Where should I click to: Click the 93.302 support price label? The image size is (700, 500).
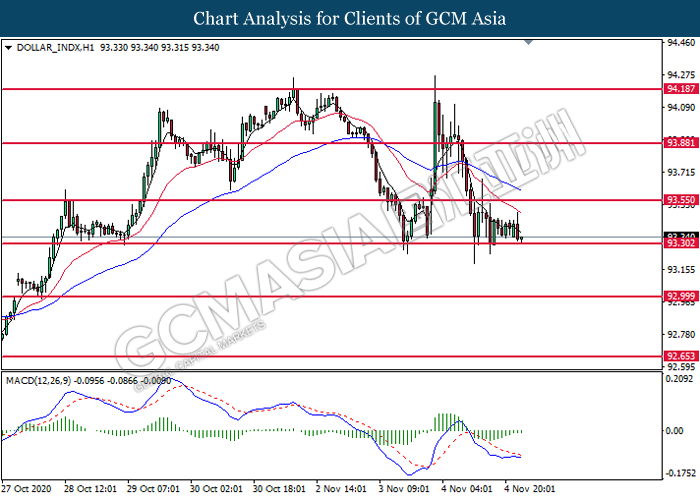tap(680, 243)
